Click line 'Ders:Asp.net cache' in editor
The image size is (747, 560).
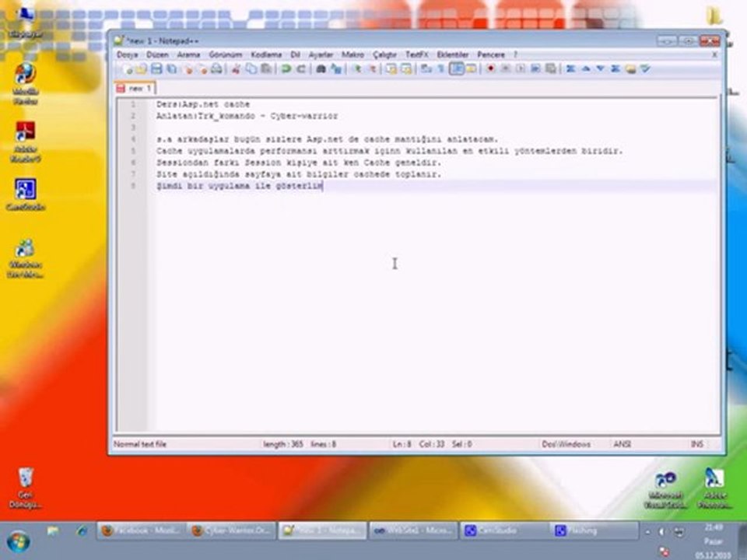click(x=203, y=104)
